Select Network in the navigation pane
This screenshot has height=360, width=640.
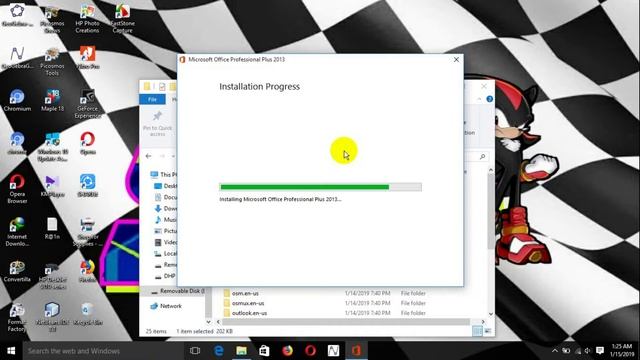(166, 306)
